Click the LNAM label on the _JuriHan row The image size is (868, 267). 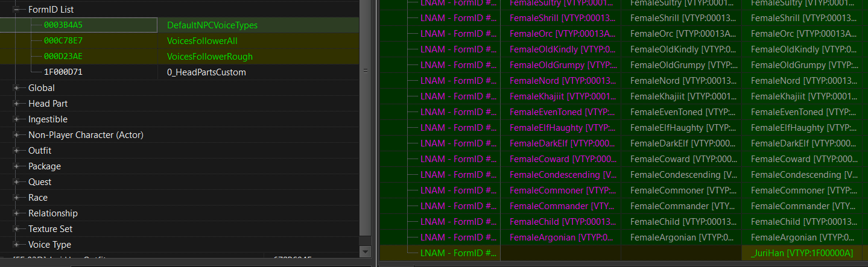pos(458,253)
